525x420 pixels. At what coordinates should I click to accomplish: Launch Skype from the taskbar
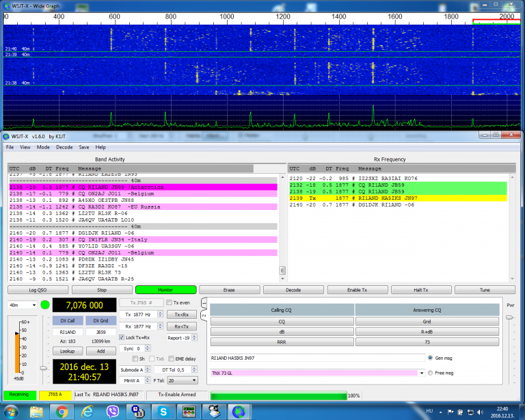(x=163, y=411)
